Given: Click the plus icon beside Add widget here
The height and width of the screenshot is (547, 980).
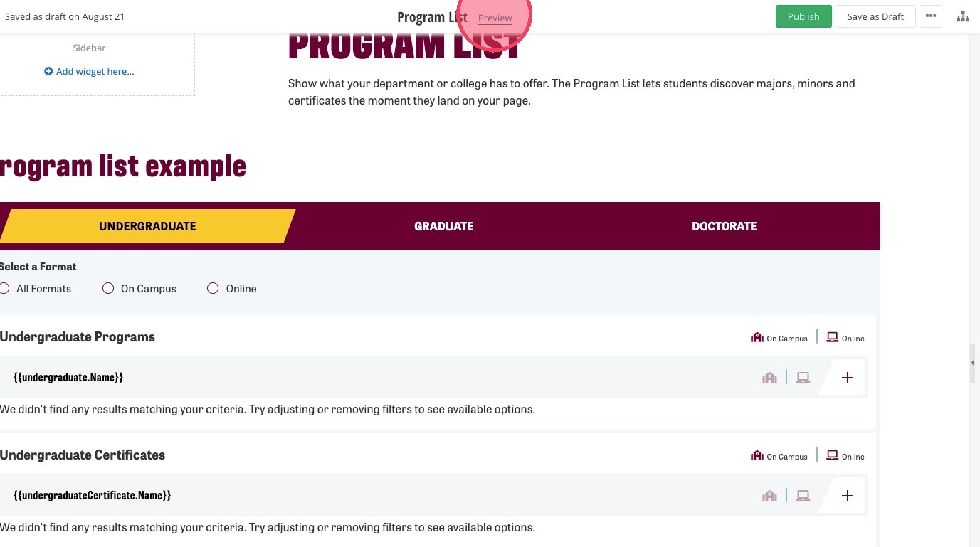Looking at the screenshot, I should tap(48, 71).
